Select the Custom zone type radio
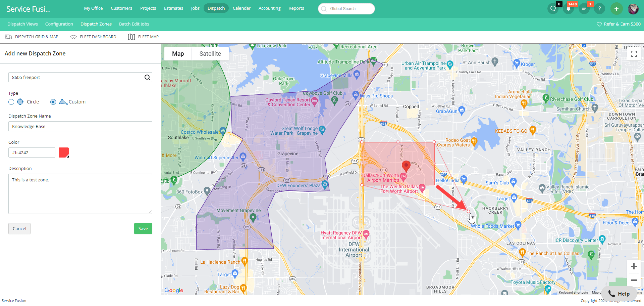This screenshot has width=644, height=306. coord(53,102)
